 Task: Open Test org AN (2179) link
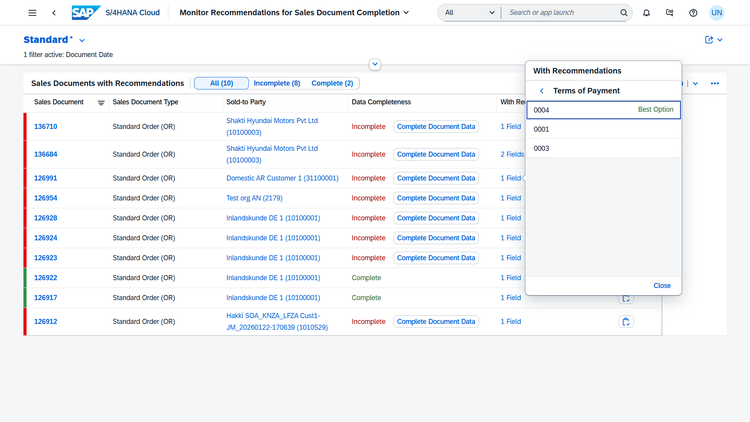(254, 198)
